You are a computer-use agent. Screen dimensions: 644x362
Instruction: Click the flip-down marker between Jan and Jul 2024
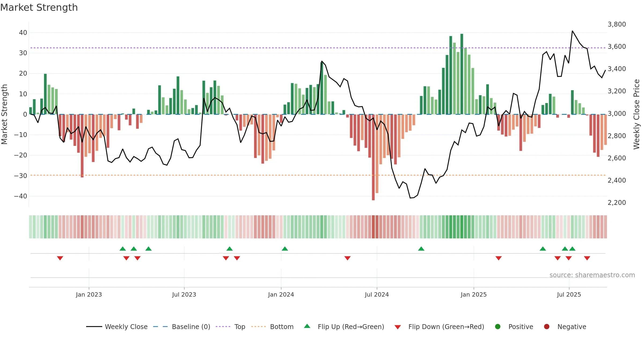point(347,258)
